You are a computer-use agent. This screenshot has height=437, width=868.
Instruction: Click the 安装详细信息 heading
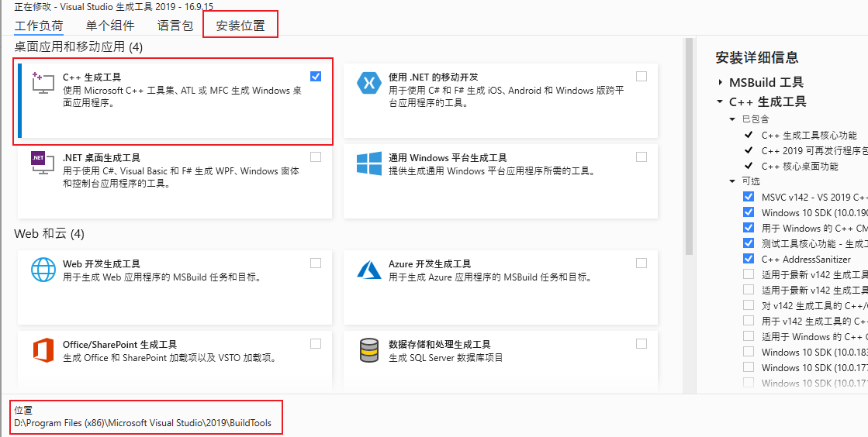click(x=757, y=57)
